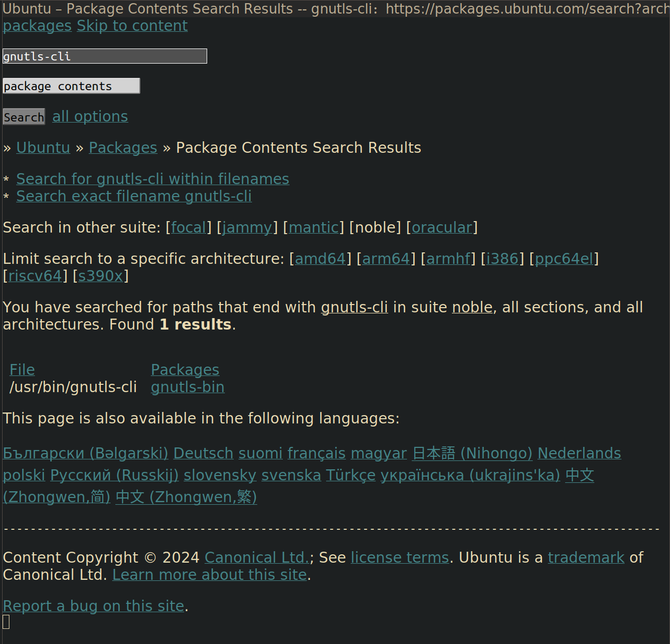The width and height of the screenshot is (670, 644).
Task: Switch search to the jammy suite
Action: [x=247, y=228]
